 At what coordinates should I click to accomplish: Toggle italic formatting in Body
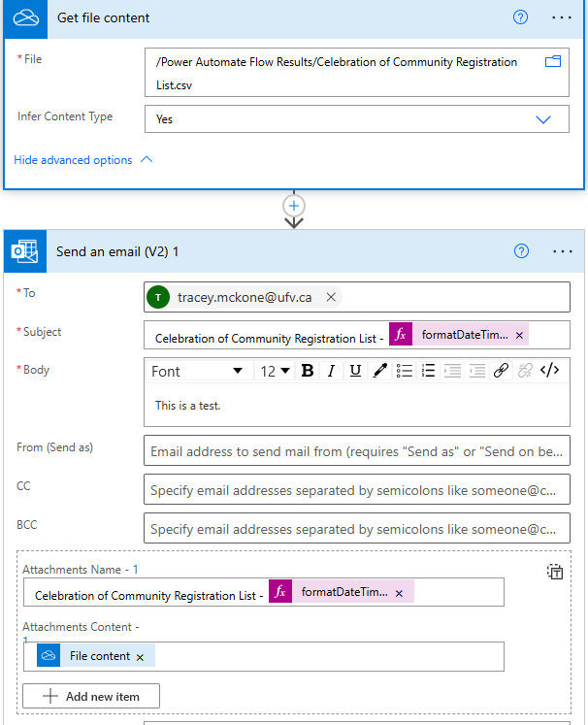click(x=331, y=371)
